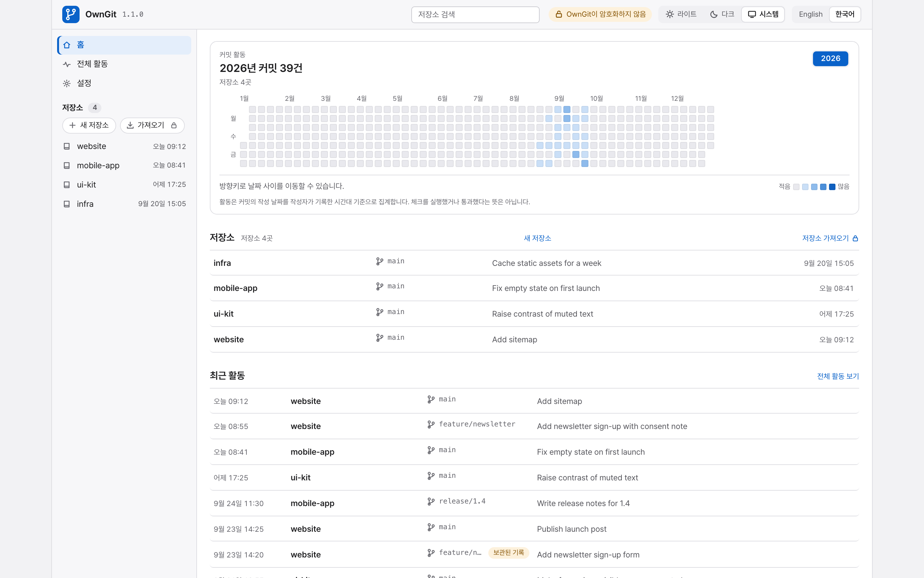Click the 가져오기 sidebar button
This screenshot has width=924, height=578.
pyautogui.click(x=152, y=125)
